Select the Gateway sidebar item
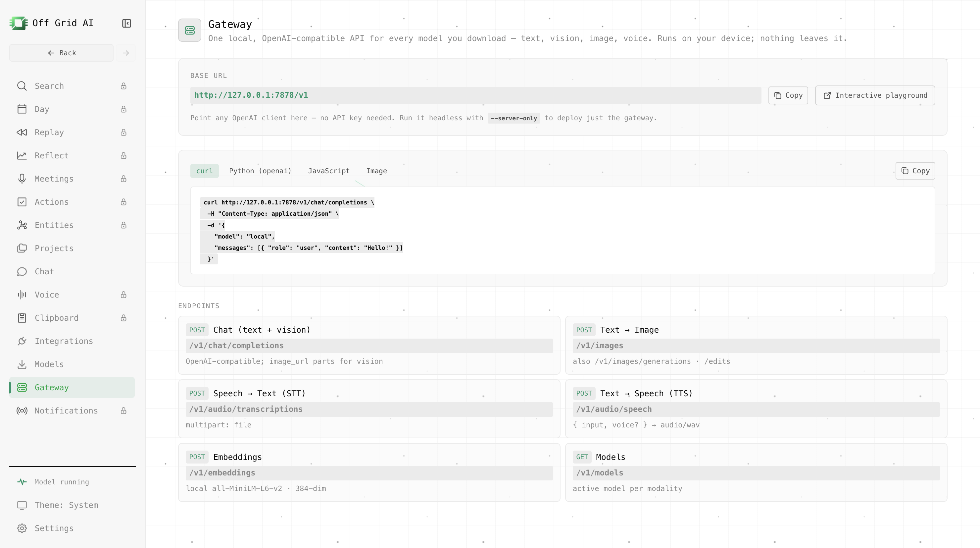This screenshot has height=548, width=980. pyautogui.click(x=72, y=388)
